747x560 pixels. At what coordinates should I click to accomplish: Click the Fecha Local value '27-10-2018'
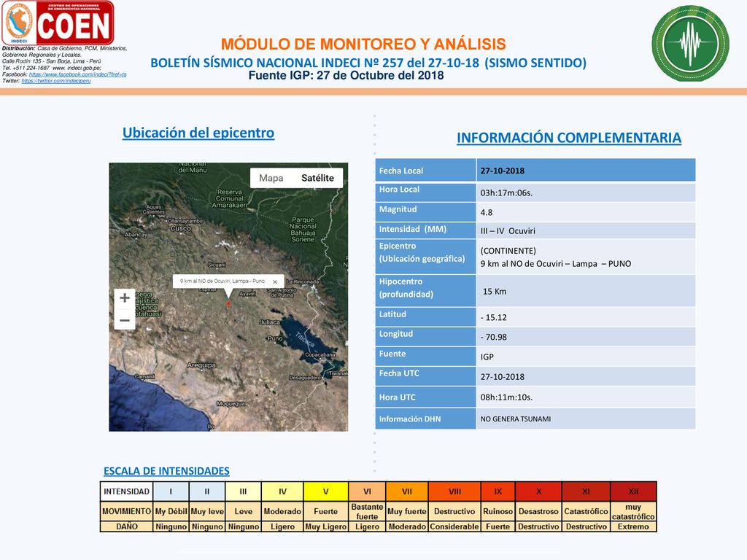502,171
